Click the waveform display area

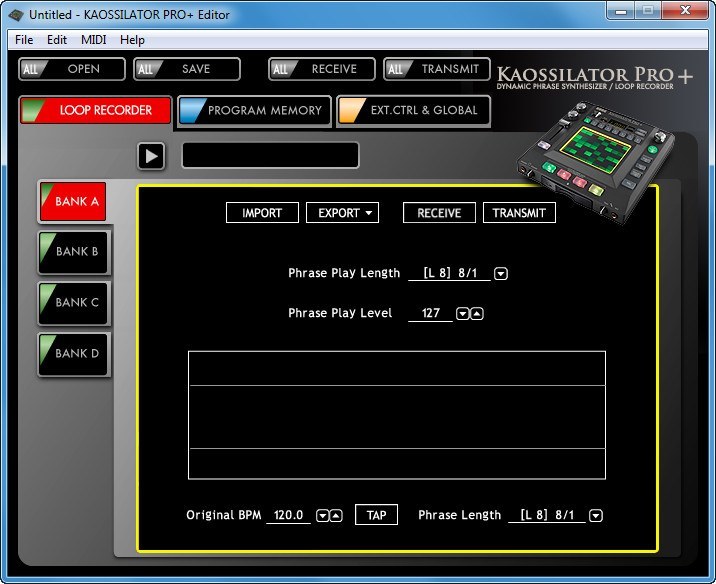[x=397, y=415]
